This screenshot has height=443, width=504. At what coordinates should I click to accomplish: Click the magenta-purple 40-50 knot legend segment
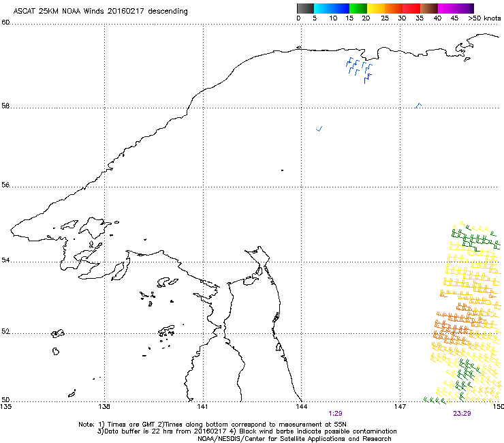(x=456, y=8)
